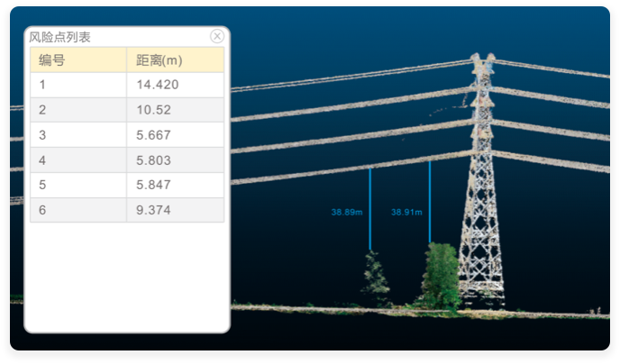Select risk point row number 5
This screenshot has height=364, width=620.
[42, 185]
